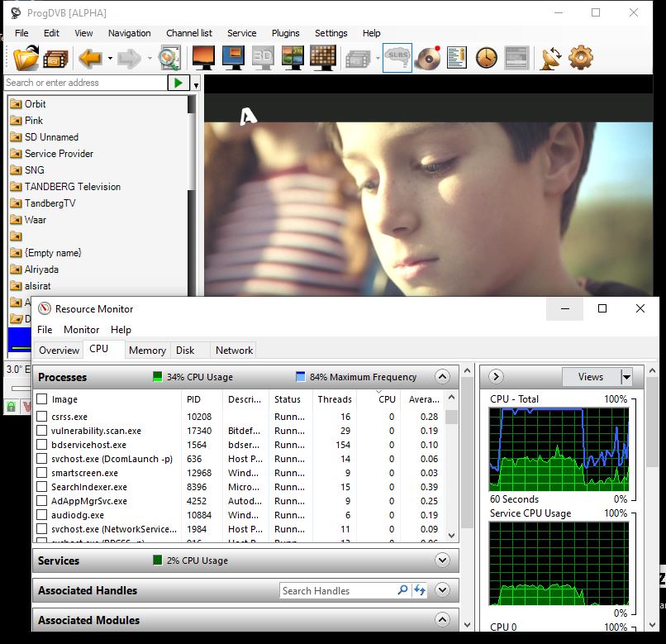Open the Views dropdown arrow
Image resolution: width=666 pixels, height=644 pixels.
click(626, 377)
